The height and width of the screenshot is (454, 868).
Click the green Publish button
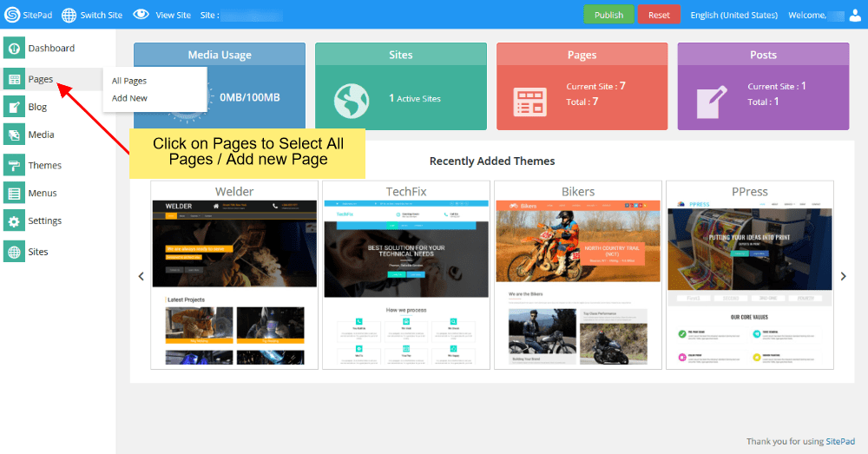[x=609, y=15]
